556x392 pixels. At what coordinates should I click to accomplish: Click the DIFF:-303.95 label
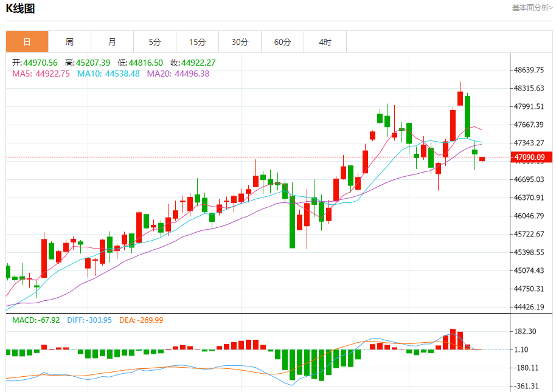[89, 320]
